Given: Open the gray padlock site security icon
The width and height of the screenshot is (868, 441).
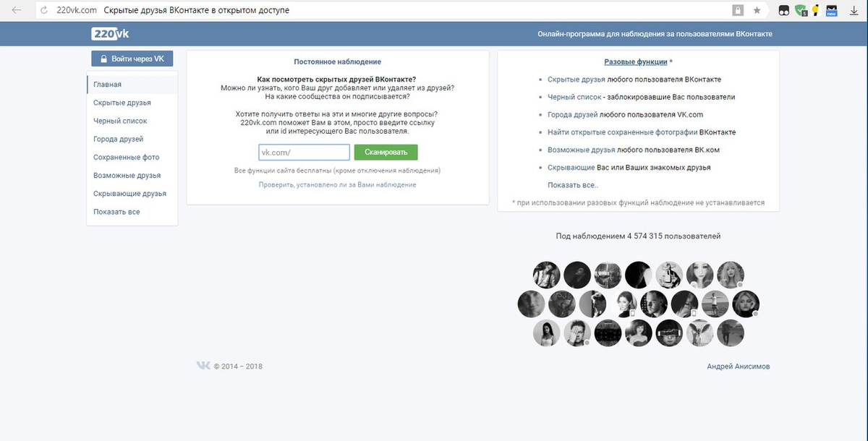Looking at the screenshot, I should pyautogui.click(x=738, y=10).
